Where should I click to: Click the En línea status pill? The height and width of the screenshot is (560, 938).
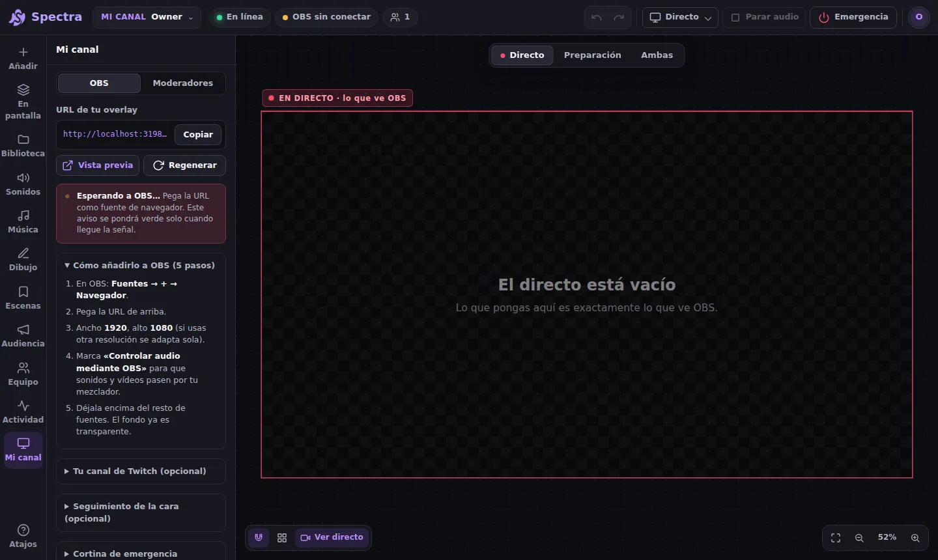(239, 17)
